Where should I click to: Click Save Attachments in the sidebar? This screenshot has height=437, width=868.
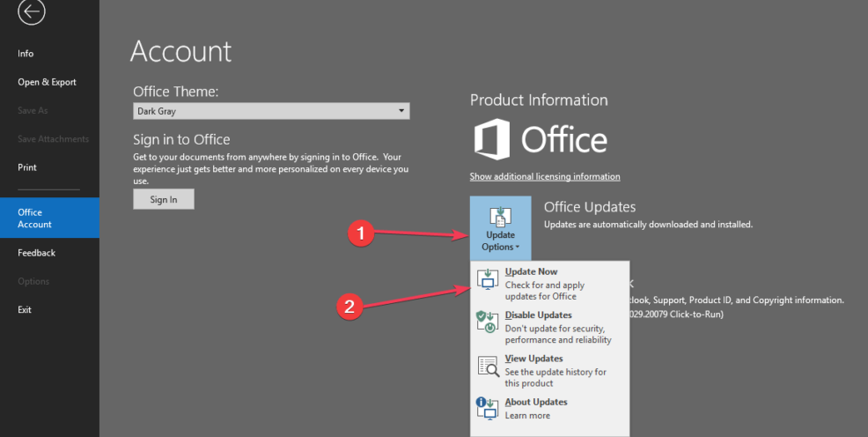[53, 139]
